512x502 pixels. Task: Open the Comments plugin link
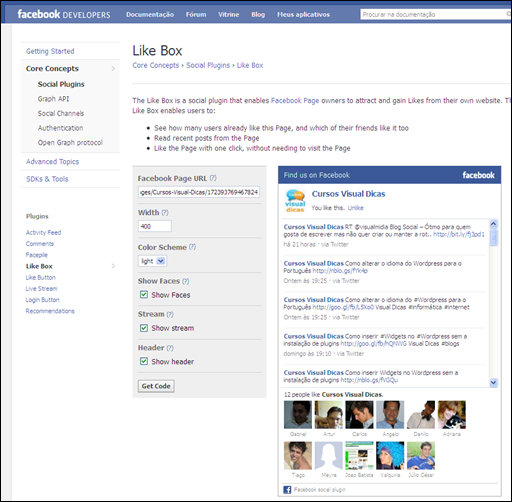40,244
